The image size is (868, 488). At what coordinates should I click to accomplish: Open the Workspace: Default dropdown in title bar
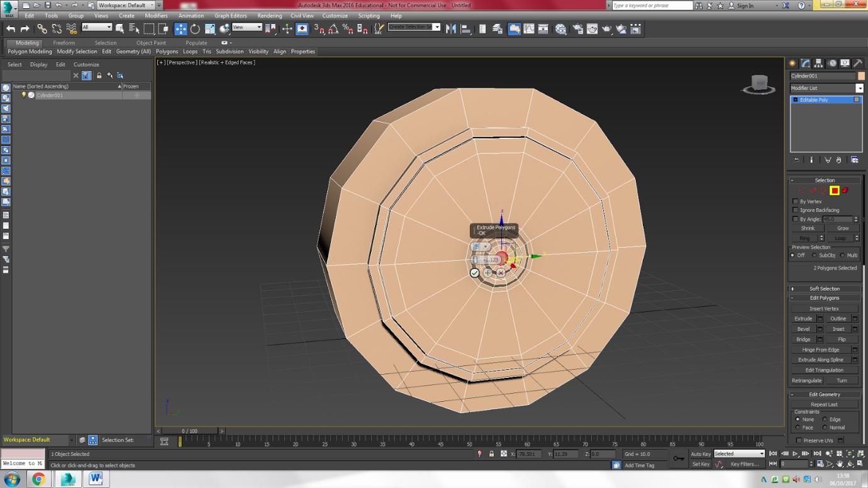click(x=126, y=5)
